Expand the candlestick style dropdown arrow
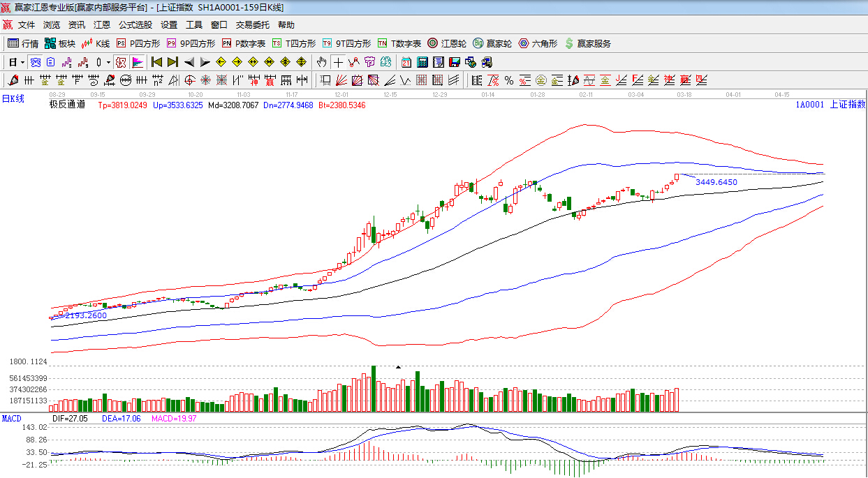This screenshot has height=478, width=868. click(108, 62)
